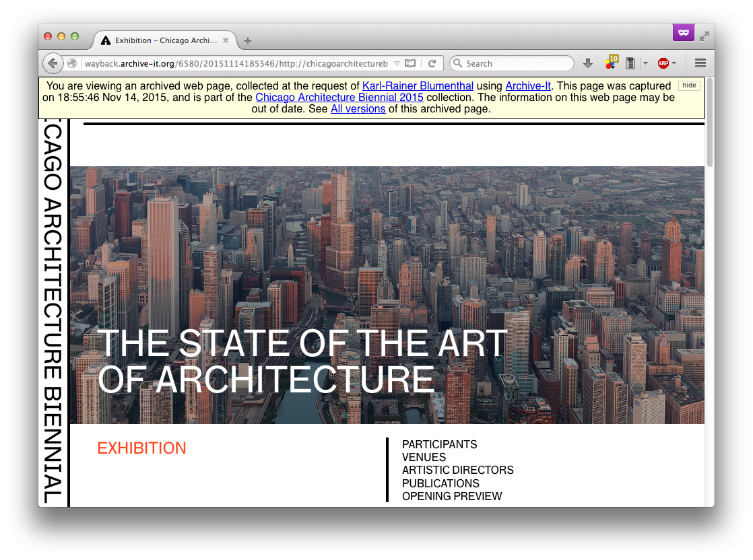Open the downloads arrow icon
The width and height of the screenshot is (753, 560).
[x=588, y=63]
